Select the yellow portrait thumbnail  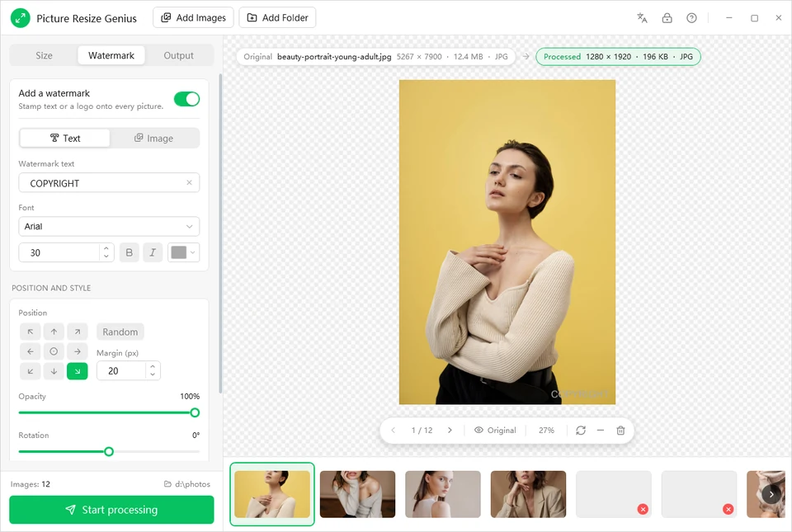pos(272,494)
